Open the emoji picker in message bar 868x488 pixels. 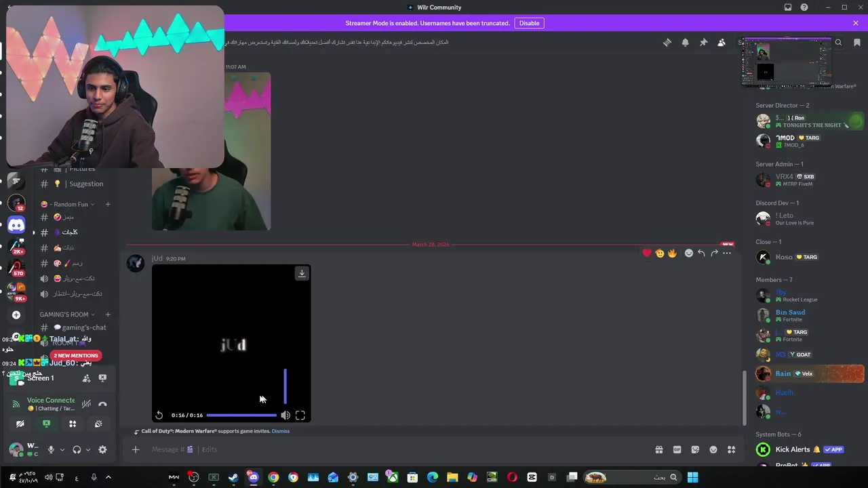click(x=713, y=449)
